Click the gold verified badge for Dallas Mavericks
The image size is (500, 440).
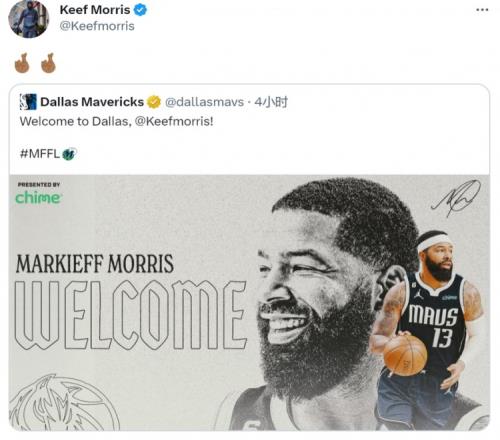pyautogui.click(x=154, y=102)
